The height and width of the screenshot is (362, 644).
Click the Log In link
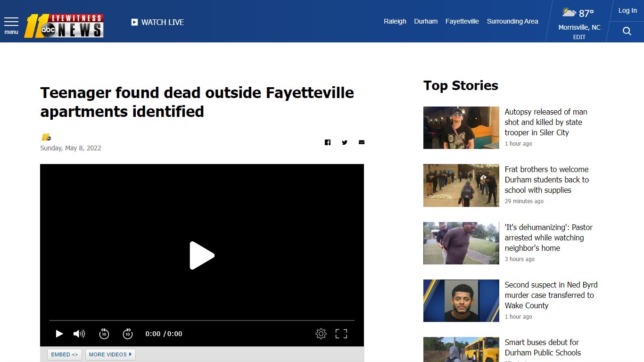[x=627, y=10]
